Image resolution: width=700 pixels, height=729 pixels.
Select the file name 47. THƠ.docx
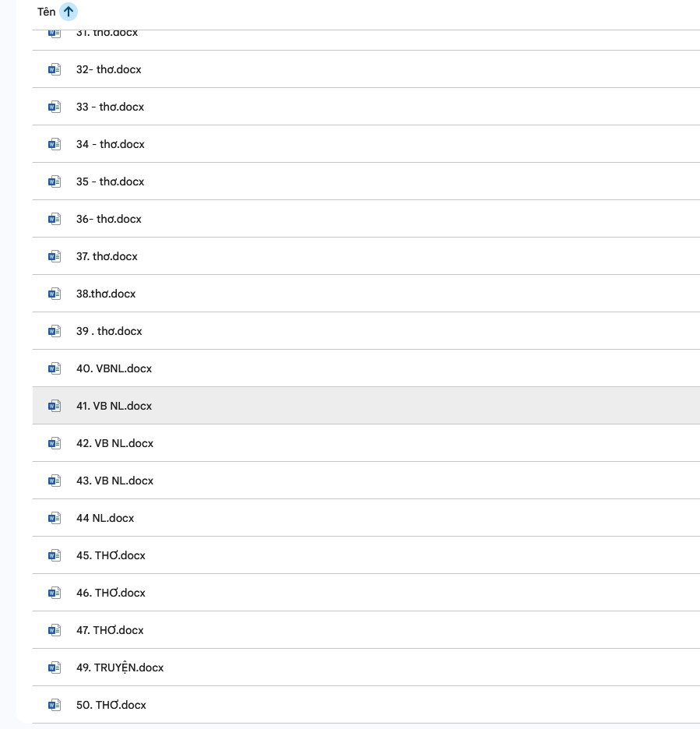pyautogui.click(x=110, y=630)
